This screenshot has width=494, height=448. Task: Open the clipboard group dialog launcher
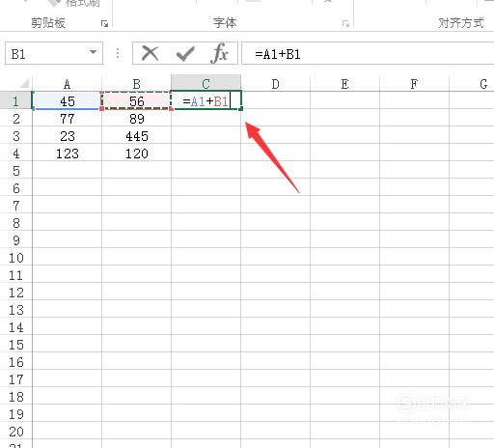point(104,23)
